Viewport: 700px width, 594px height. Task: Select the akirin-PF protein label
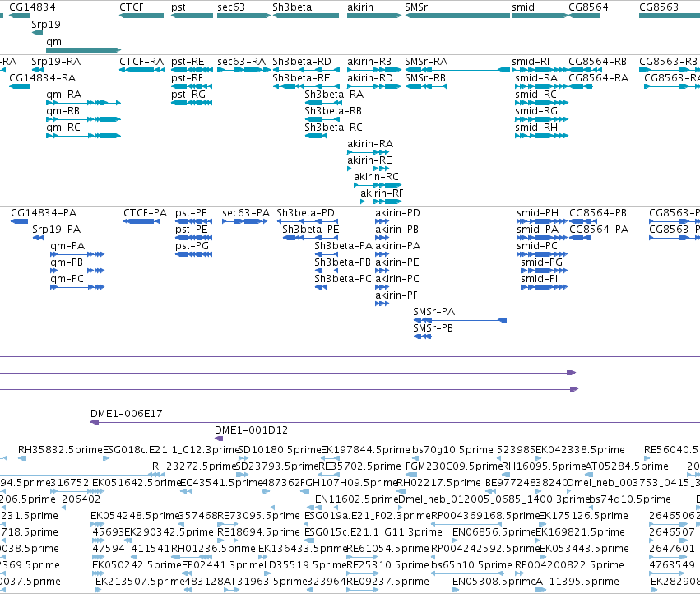(396, 295)
